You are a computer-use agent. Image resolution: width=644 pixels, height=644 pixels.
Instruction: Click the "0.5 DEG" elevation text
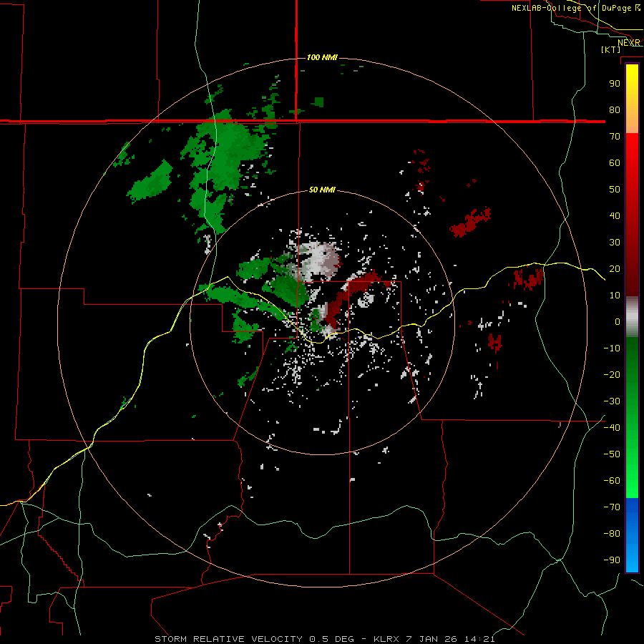pyautogui.click(x=331, y=639)
